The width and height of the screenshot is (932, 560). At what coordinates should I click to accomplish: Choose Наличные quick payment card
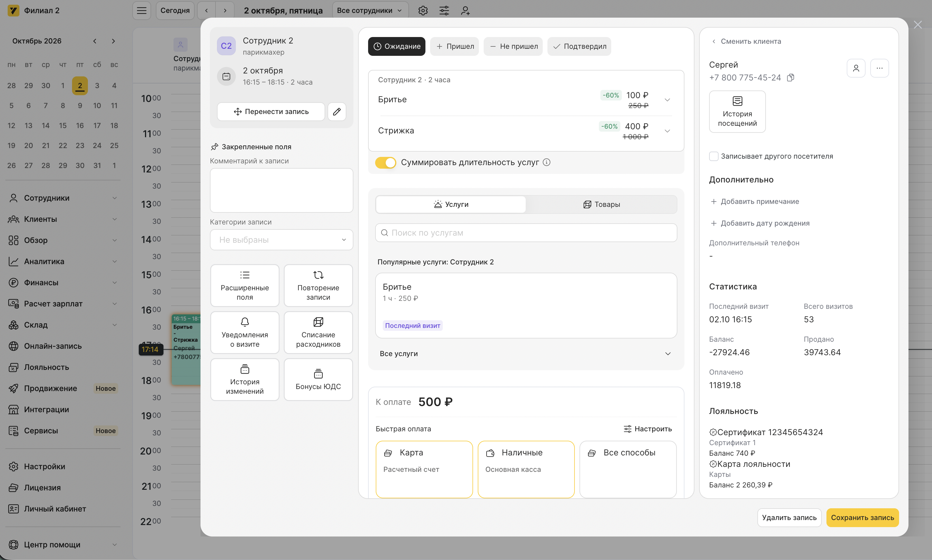click(526, 469)
